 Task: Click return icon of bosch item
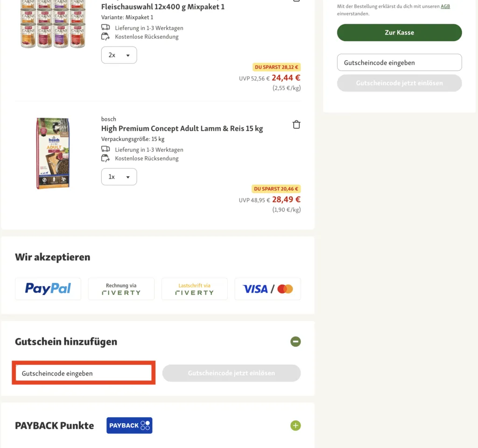pos(105,158)
